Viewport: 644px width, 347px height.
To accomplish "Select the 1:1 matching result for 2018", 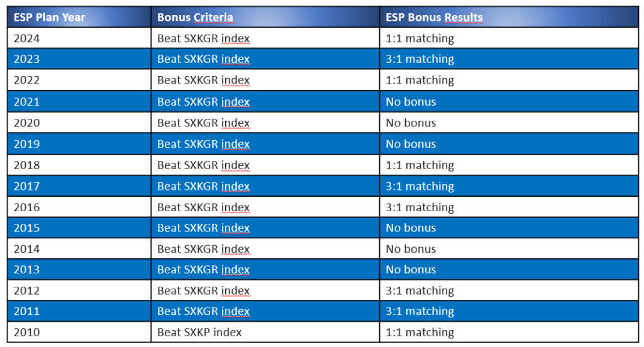I will click(x=420, y=165).
